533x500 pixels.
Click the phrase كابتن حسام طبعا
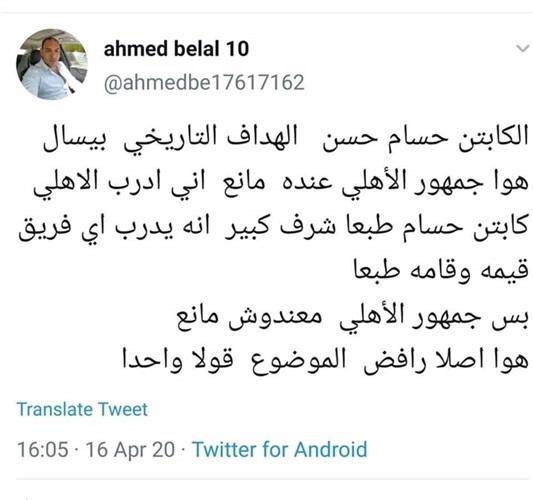pyautogui.click(x=437, y=228)
